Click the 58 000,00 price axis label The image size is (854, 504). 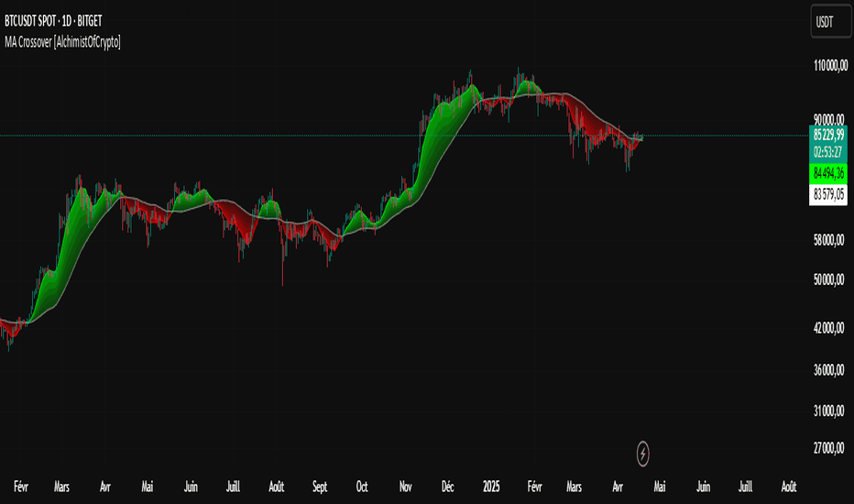click(x=829, y=240)
